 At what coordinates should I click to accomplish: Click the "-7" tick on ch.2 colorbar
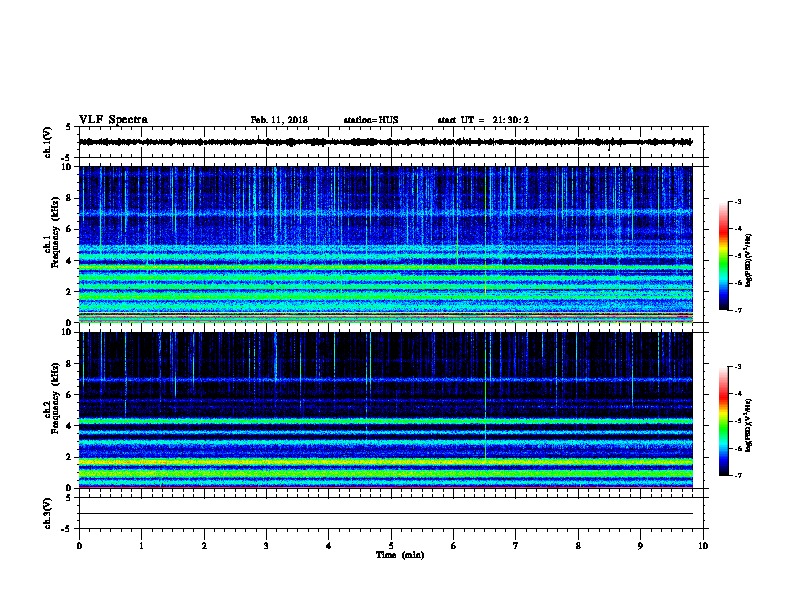coord(737,476)
